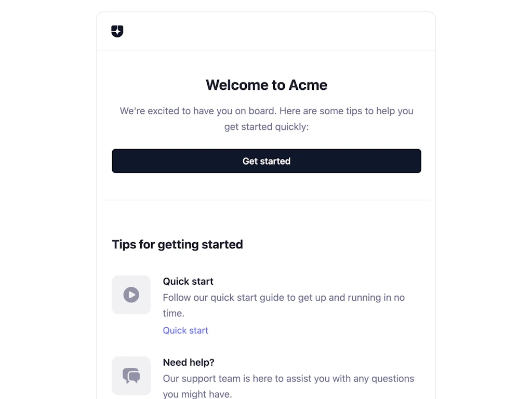Click the welcome intro paragraph text

coord(266,118)
